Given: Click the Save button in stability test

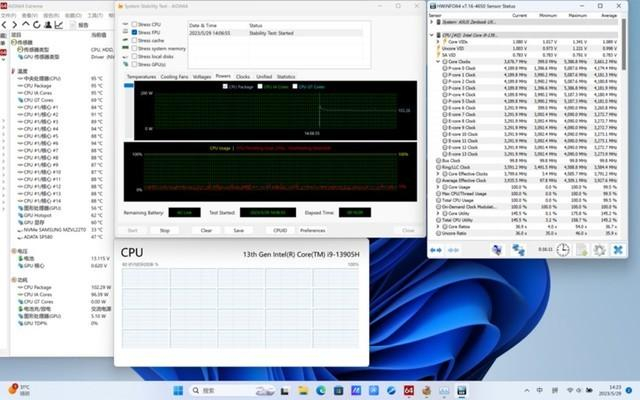Looking at the screenshot, I should (x=239, y=231).
